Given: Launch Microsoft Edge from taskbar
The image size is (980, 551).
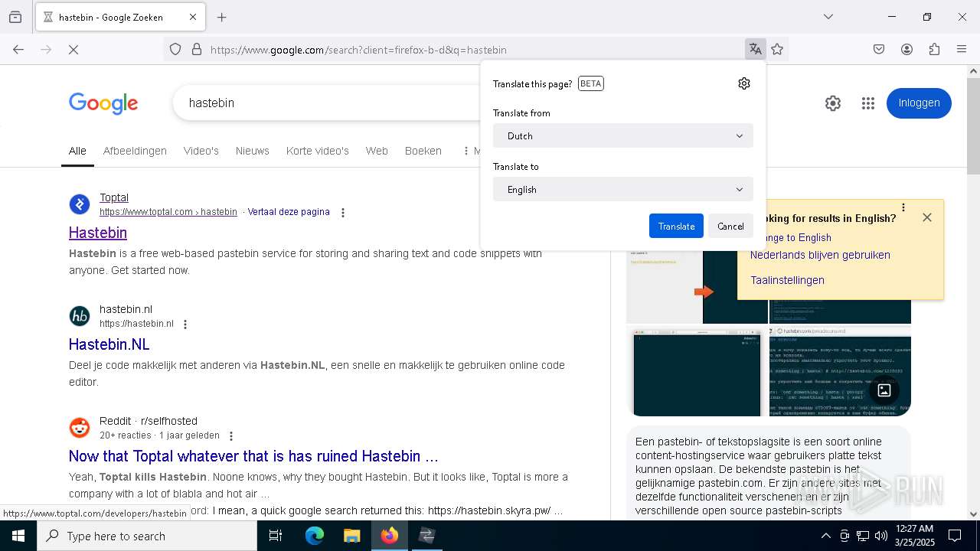Looking at the screenshot, I should click(315, 536).
